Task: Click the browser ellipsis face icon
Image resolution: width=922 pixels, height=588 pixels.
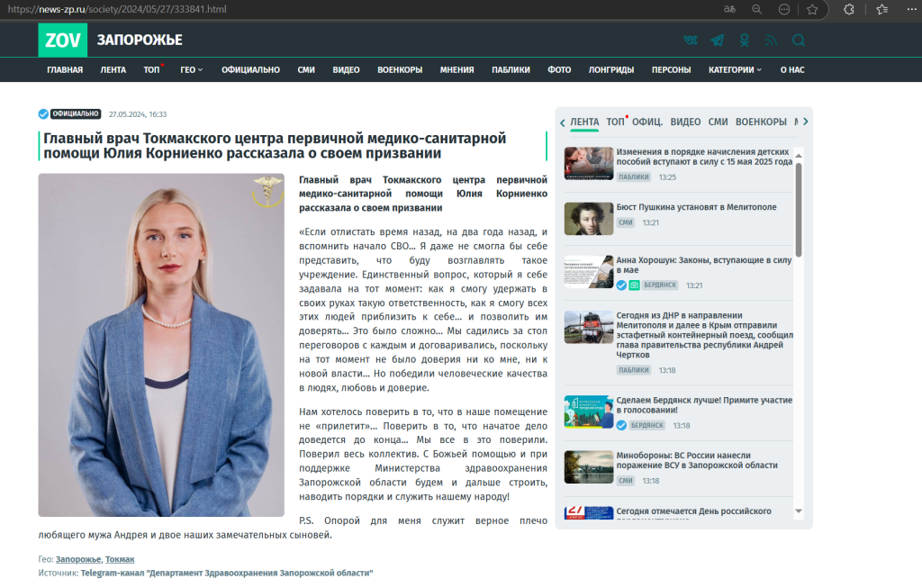Action: click(784, 9)
